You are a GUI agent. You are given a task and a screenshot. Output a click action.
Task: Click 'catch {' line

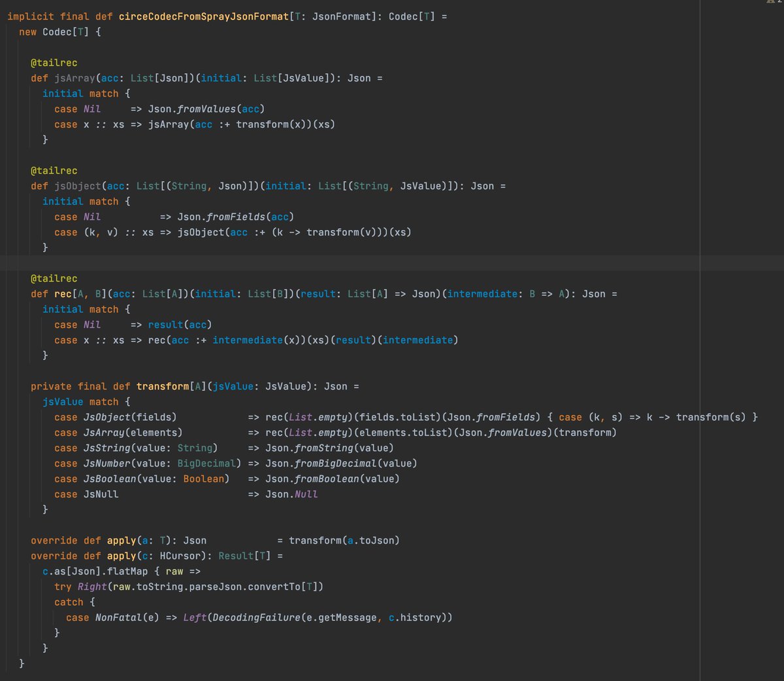(x=74, y=602)
